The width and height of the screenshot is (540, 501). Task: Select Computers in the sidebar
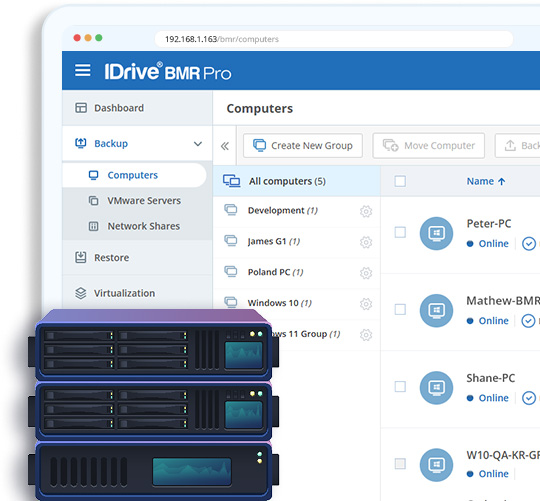[x=134, y=175]
